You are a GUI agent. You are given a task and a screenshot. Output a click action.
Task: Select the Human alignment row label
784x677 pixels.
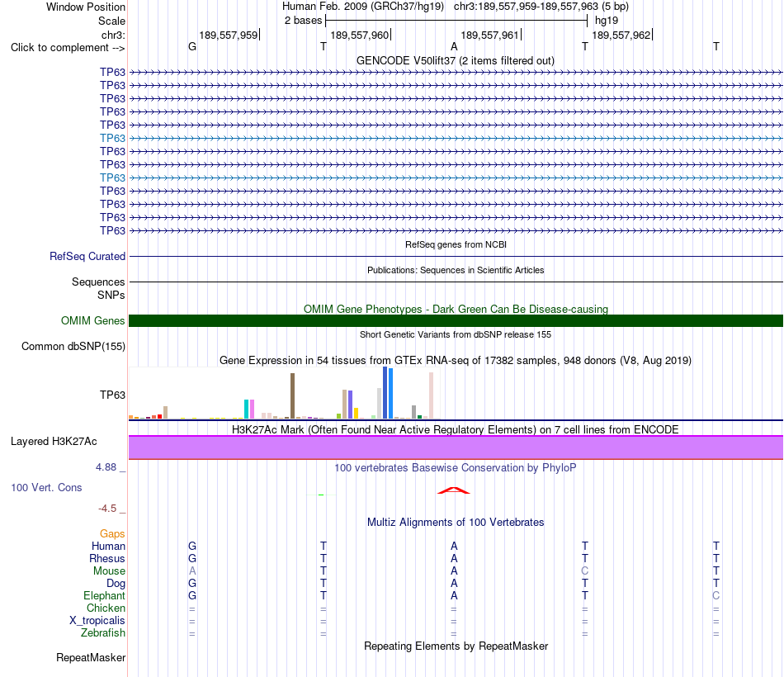[108, 546]
